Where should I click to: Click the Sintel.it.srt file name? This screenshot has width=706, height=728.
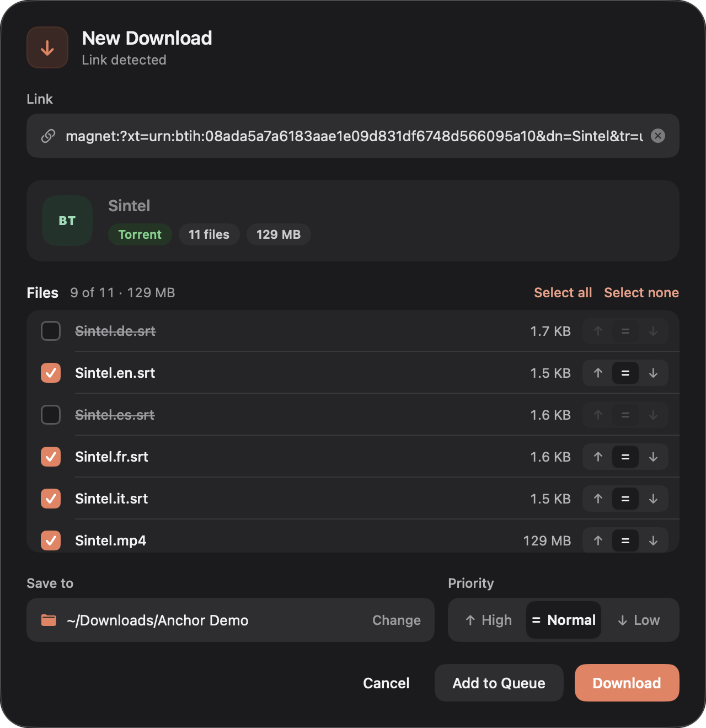(x=111, y=499)
